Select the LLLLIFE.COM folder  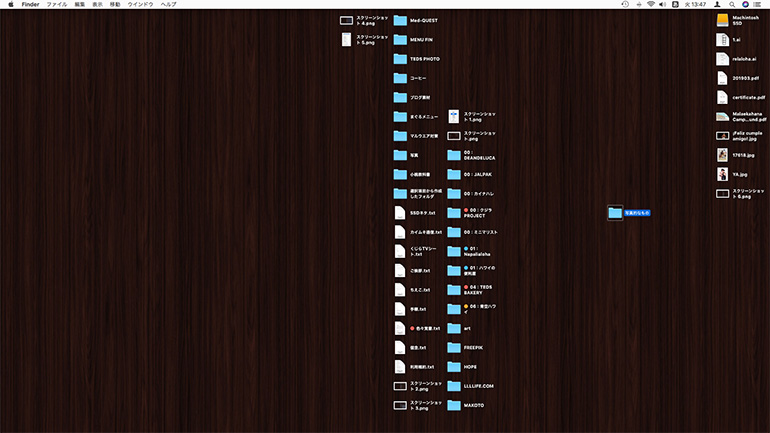point(454,385)
